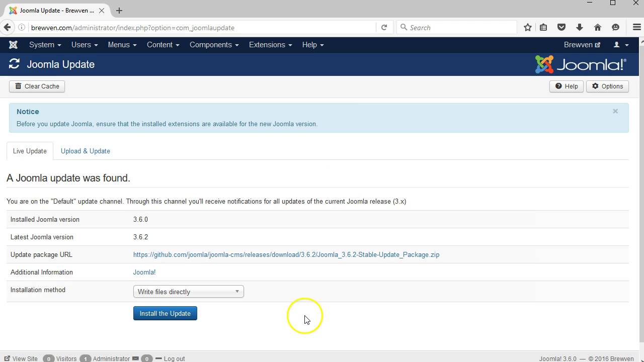Click the smiley chat icon in toolbar
The image size is (644, 362).
pyautogui.click(x=615, y=28)
